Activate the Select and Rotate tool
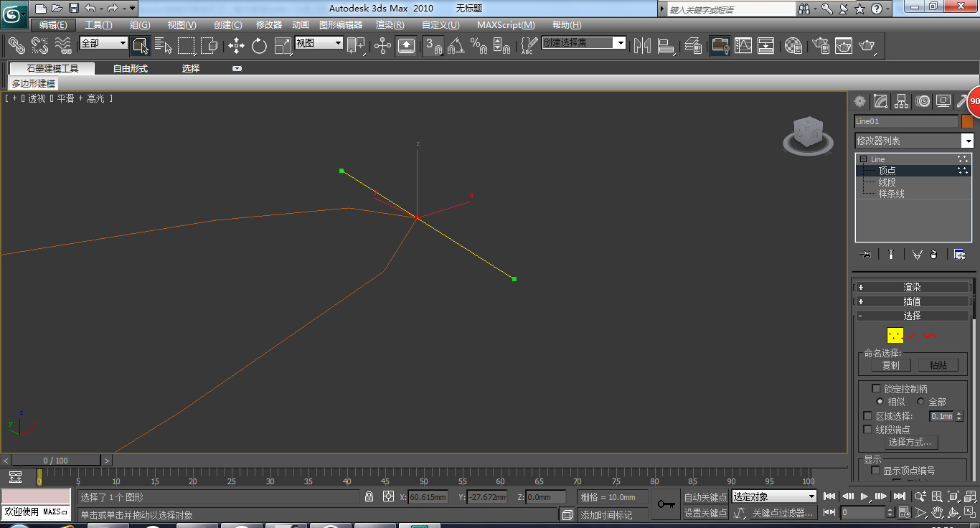This screenshot has height=528, width=980. pyautogui.click(x=260, y=46)
